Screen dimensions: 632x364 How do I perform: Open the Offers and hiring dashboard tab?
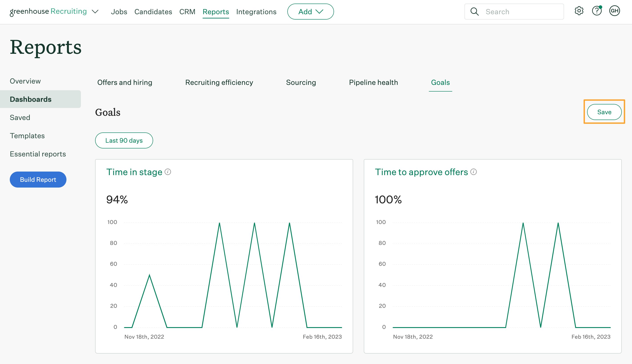click(x=124, y=82)
